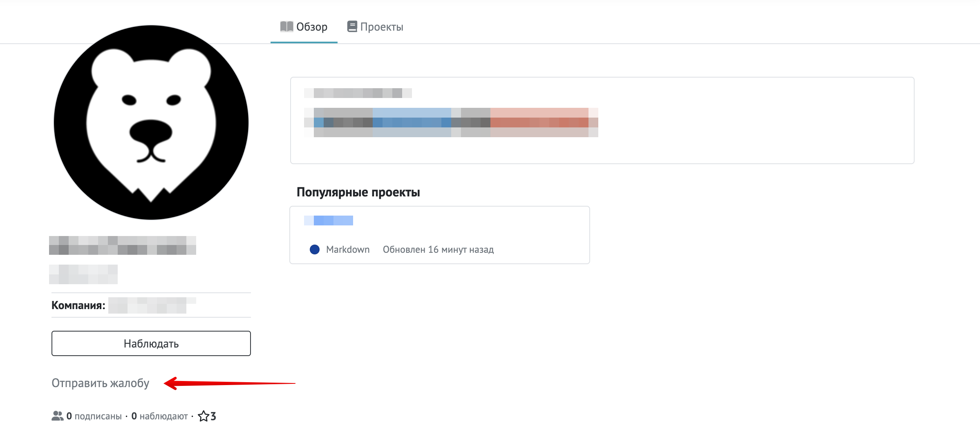Click the Отправить жалобу link

pos(101,383)
